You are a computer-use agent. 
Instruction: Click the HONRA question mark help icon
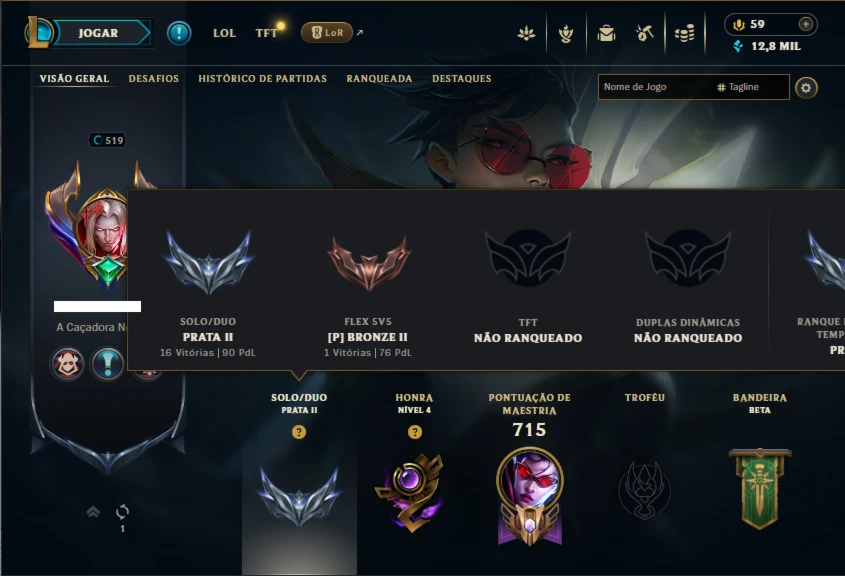pos(414,432)
